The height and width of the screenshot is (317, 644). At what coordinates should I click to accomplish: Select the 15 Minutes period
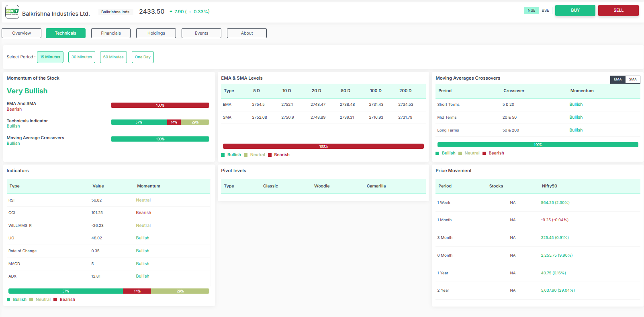[x=50, y=57]
